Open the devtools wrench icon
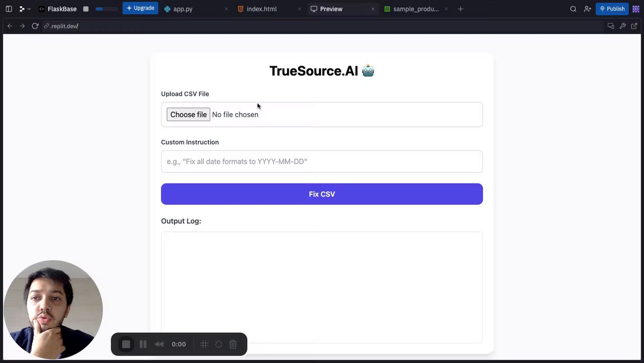The width and height of the screenshot is (644, 363). (622, 26)
